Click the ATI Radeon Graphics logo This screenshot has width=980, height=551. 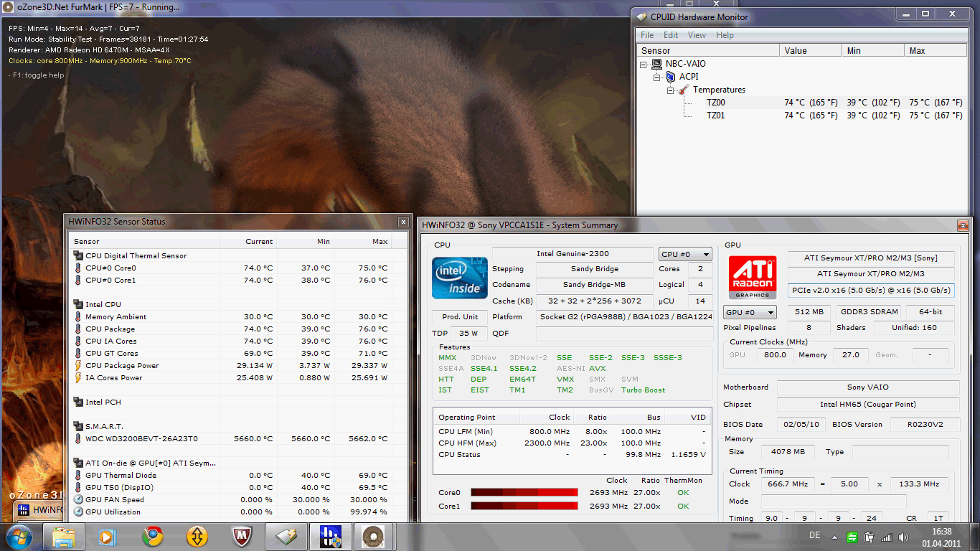753,278
